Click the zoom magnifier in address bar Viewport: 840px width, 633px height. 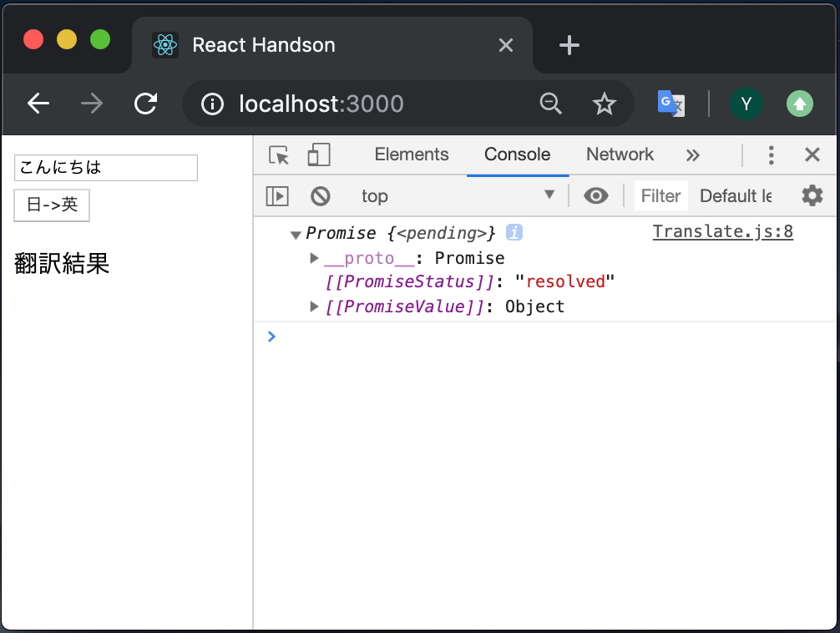click(x=551, y=104)
